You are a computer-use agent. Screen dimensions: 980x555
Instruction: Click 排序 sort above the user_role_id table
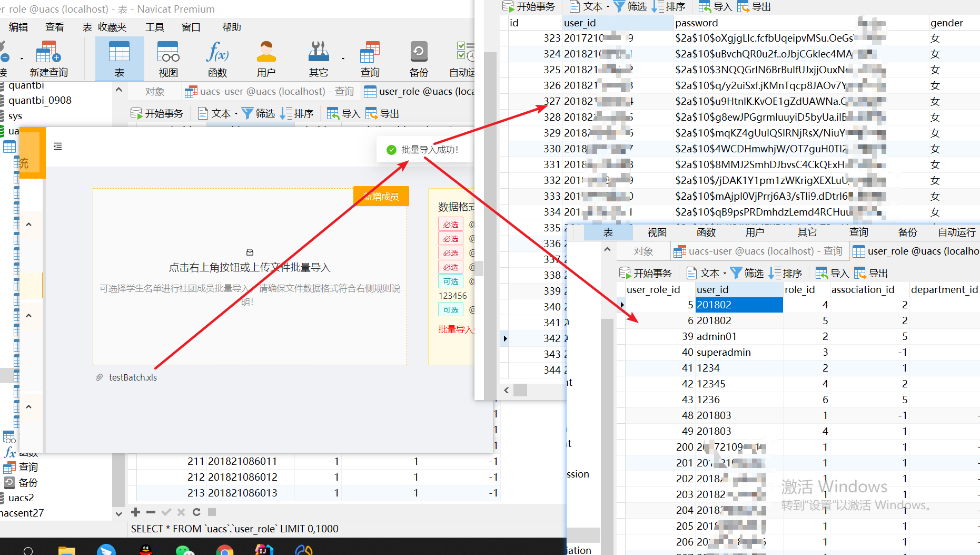click(x=786, y=273)
